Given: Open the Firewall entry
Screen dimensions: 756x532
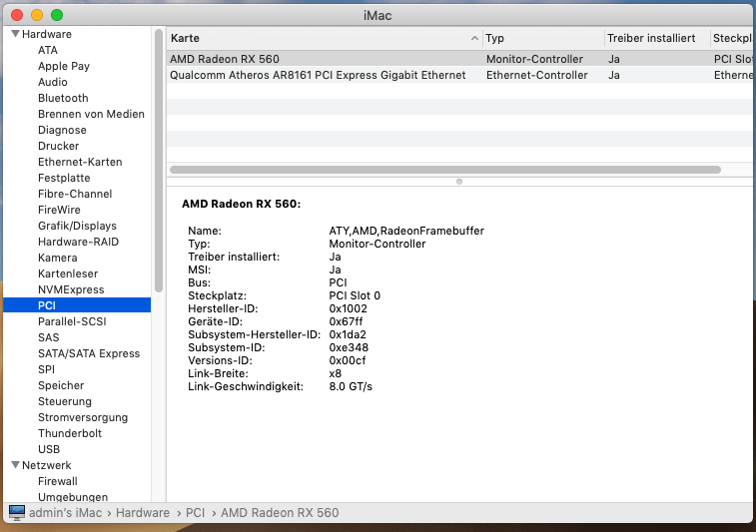Looking at the screenshot, I should [x=57, y=481].
